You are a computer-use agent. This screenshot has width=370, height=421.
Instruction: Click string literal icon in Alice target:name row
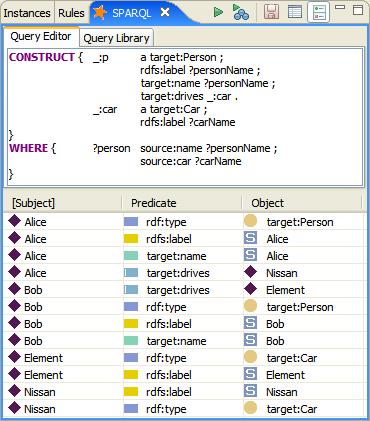250,255
